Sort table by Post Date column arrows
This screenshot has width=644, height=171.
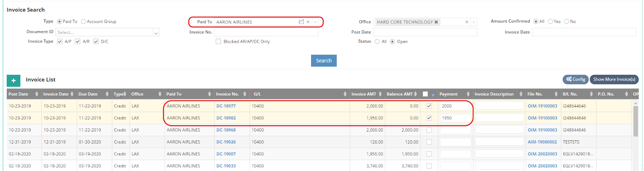(x=37, y=94)
